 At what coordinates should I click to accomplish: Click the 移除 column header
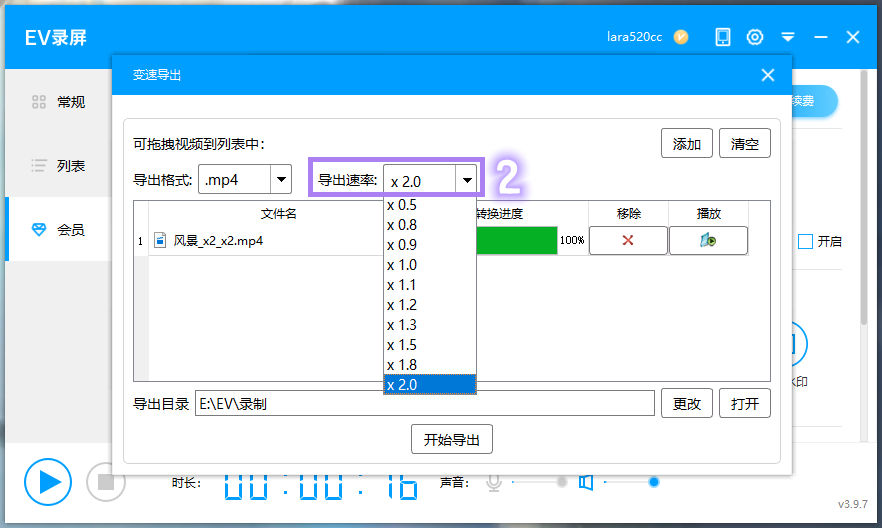point(628,214)
